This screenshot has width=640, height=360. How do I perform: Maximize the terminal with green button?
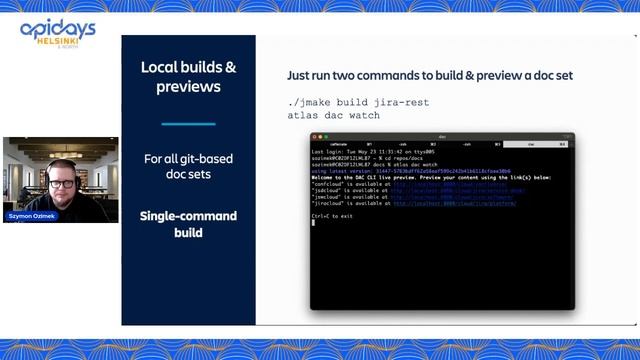(x=326, y=137)
